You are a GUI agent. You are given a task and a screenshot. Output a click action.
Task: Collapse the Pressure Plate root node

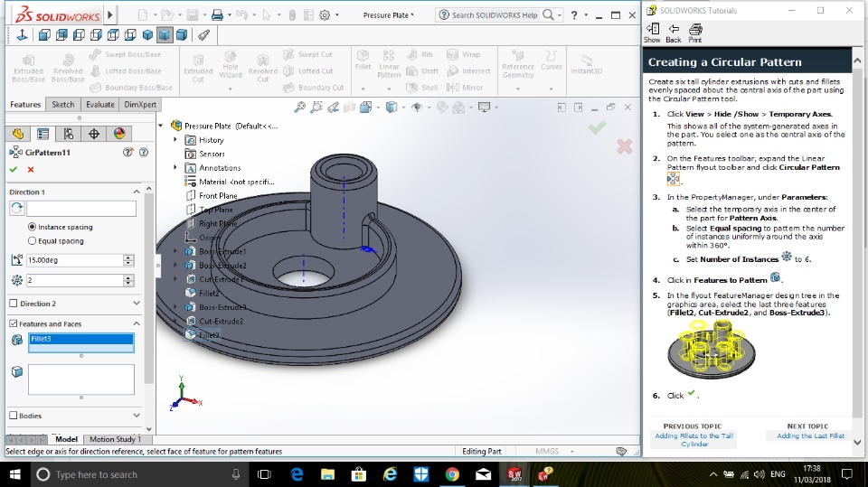[x=161, y=126]
